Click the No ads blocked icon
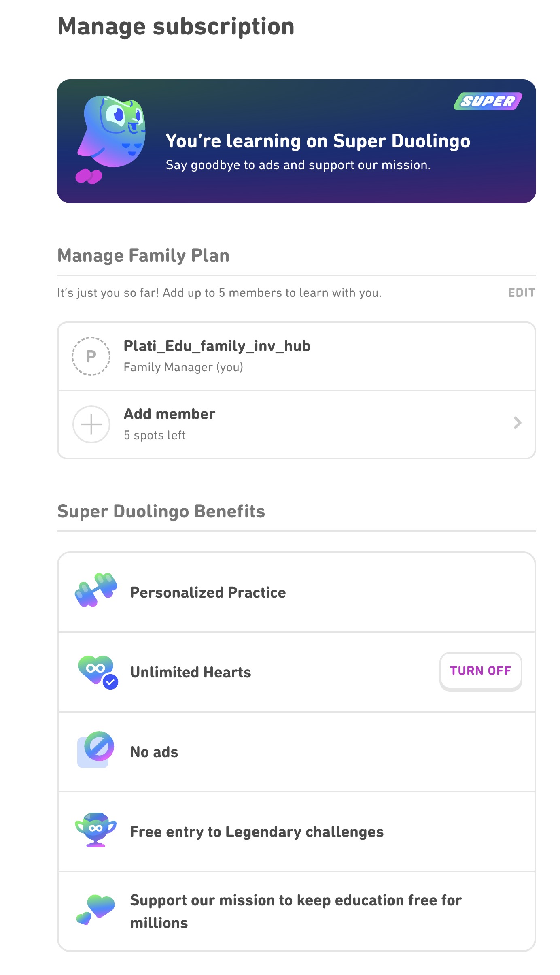 click(96, 749)
